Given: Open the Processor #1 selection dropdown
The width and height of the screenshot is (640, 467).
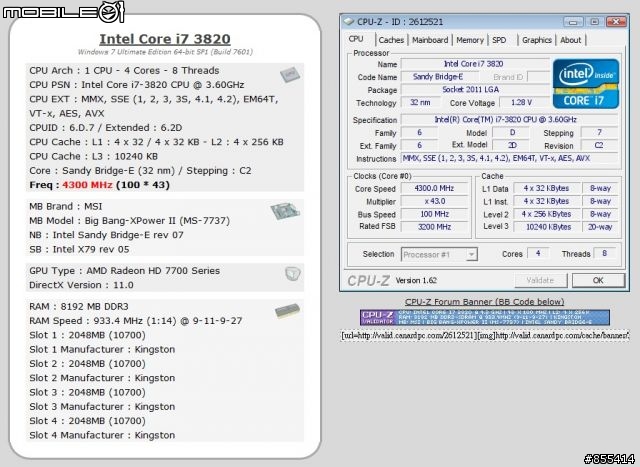Looking at the screenshot, I should pyautogui.click(x=439, y=254).
